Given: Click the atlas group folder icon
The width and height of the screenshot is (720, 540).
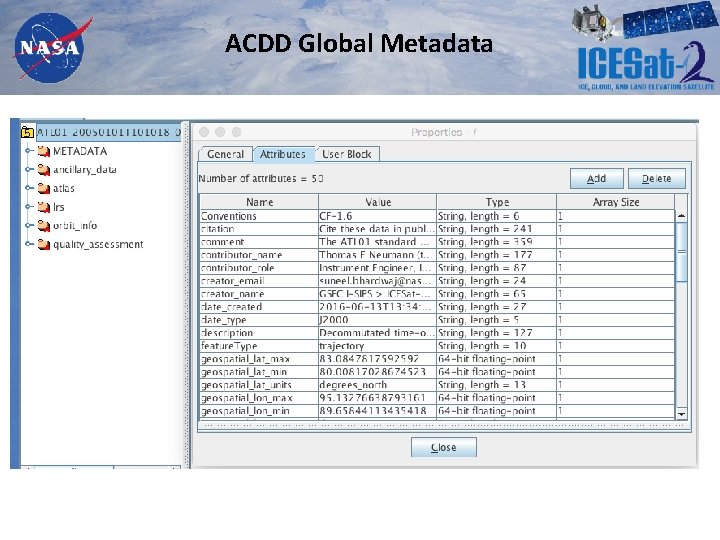Looking at the screenshot, I should point(44,188).
